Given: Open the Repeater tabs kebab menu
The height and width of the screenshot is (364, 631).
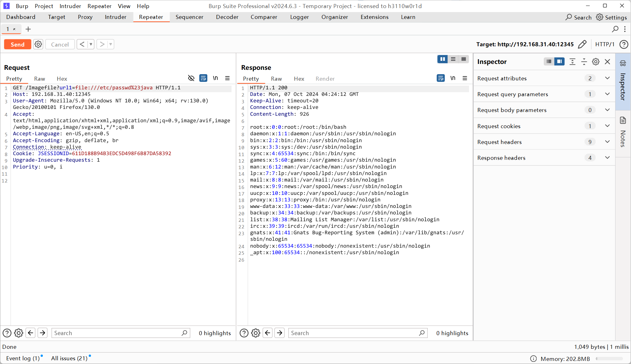Looking at the screenshot, I should 625,29.
